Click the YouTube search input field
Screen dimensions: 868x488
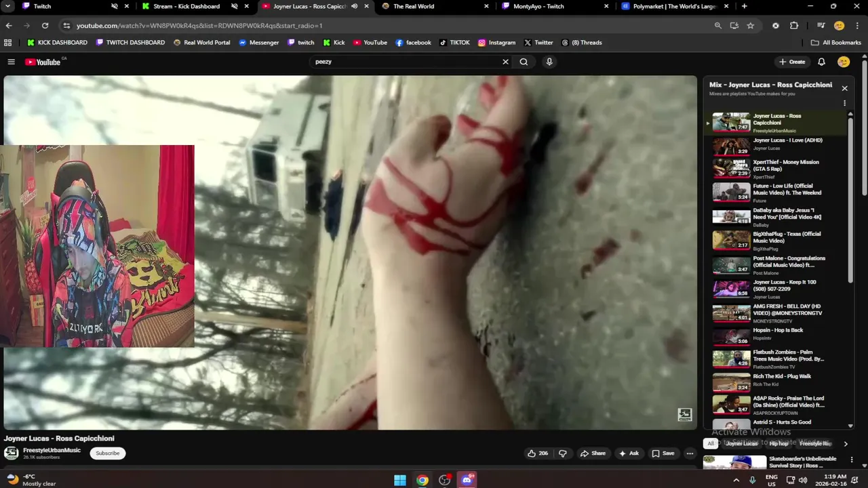click(406, 62)
